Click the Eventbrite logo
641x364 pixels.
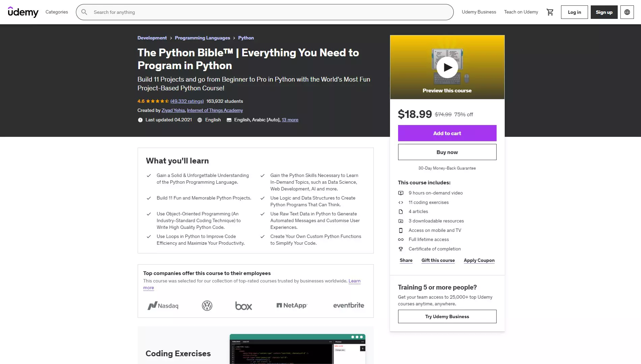click(349, 305)
